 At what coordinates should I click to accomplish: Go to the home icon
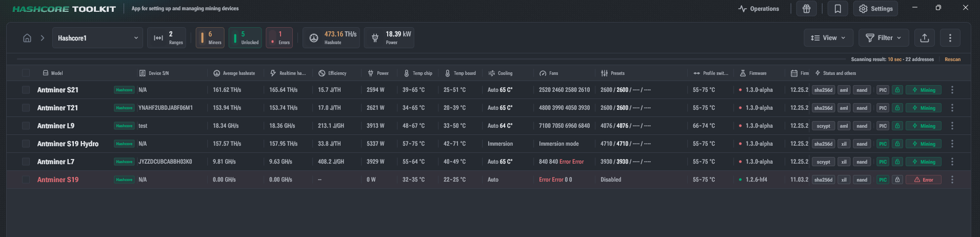coord(27,38)
